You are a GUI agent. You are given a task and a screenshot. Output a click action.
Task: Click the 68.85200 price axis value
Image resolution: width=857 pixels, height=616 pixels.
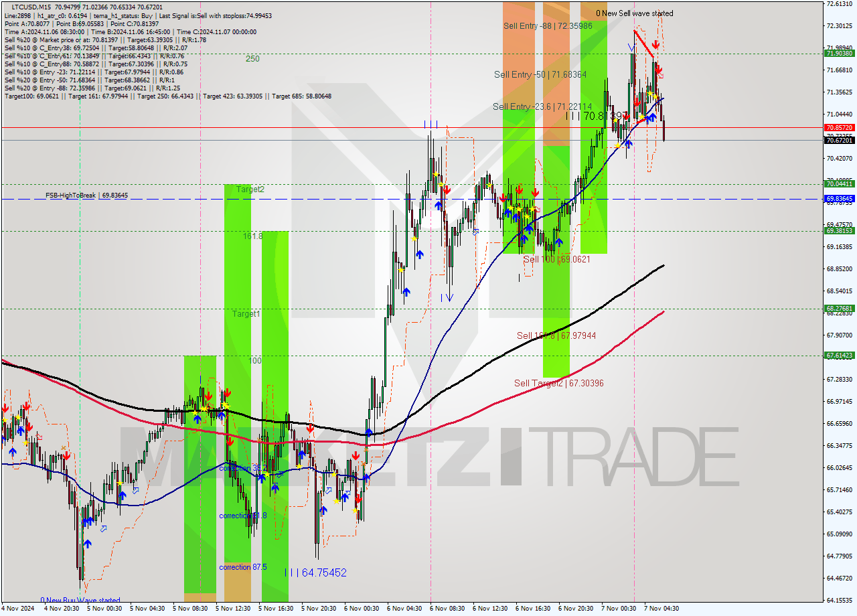(840, 269)
